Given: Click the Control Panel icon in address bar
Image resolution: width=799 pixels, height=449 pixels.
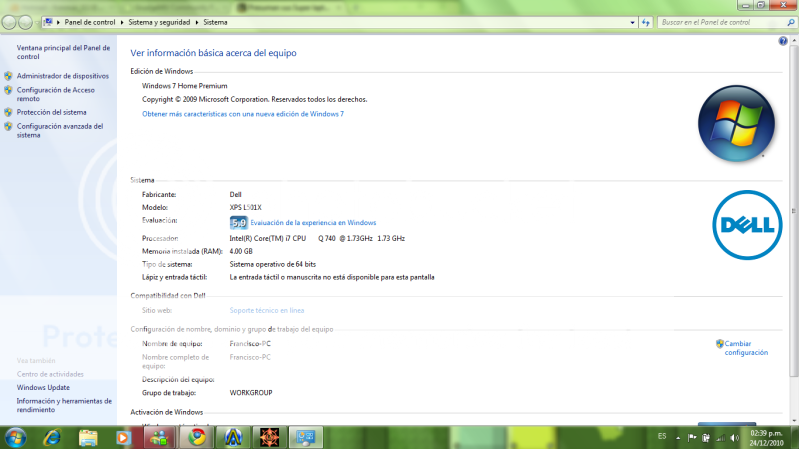Looking at the screenshot, I should coord(48,22).
